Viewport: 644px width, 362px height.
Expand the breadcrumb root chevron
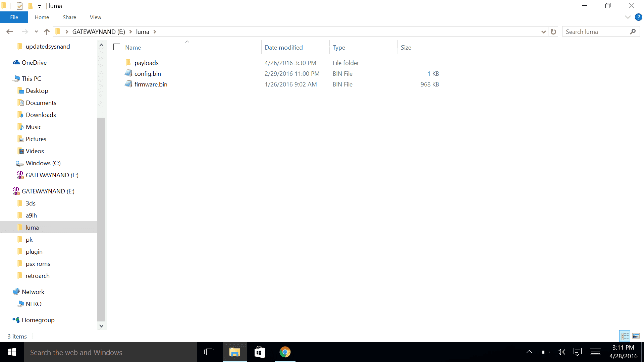67,32
